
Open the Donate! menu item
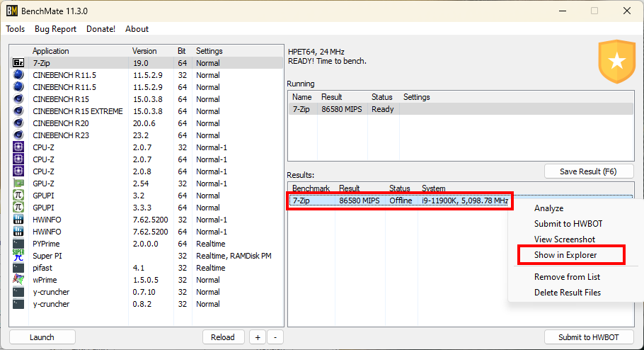100,29
